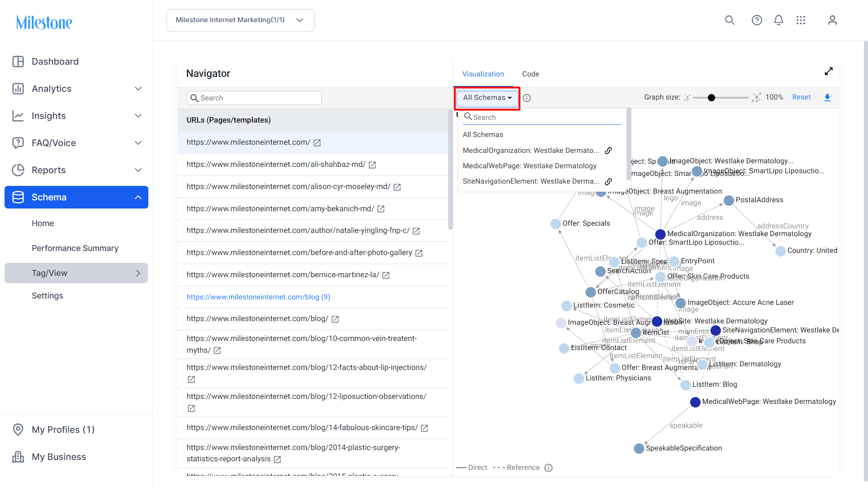
Task: Open 10-common-vein-treatent-myths external link icon
Action: pyautogui.click(x=217, y=351)
